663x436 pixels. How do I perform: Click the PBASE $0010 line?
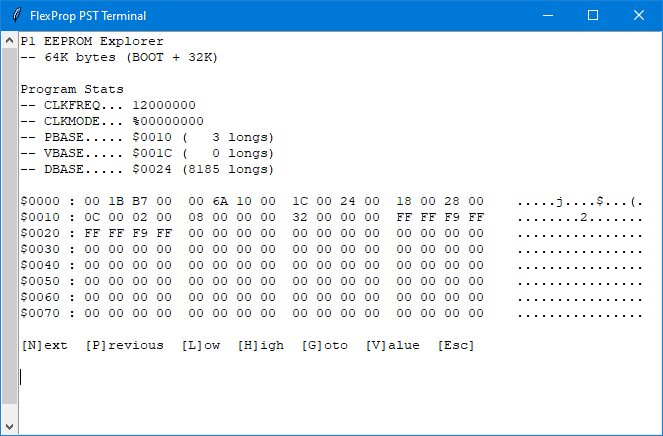[148, 137]
